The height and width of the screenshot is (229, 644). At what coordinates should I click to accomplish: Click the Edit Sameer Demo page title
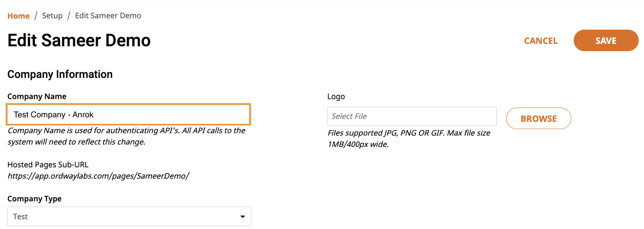(x=79, y=40)
